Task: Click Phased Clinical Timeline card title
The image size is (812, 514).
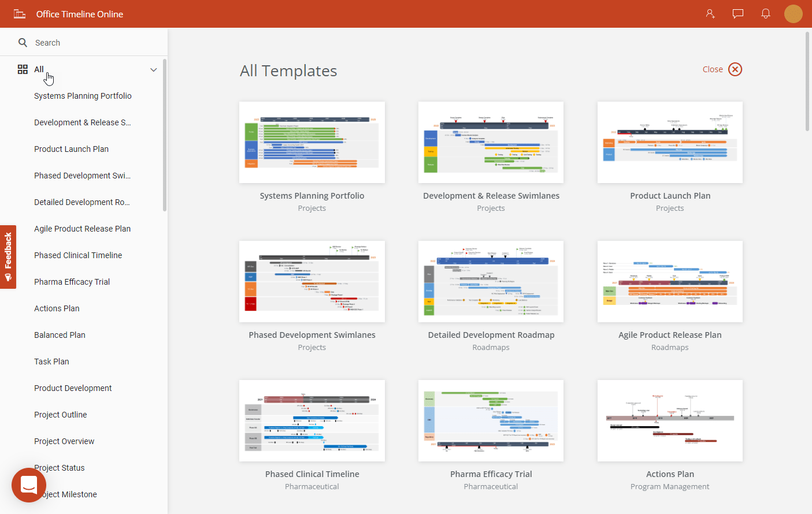Action: (x=312, y=474)
